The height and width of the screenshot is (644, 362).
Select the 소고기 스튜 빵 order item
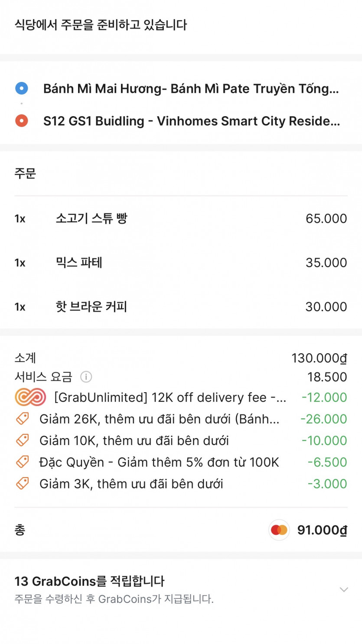tap(91, 218)
